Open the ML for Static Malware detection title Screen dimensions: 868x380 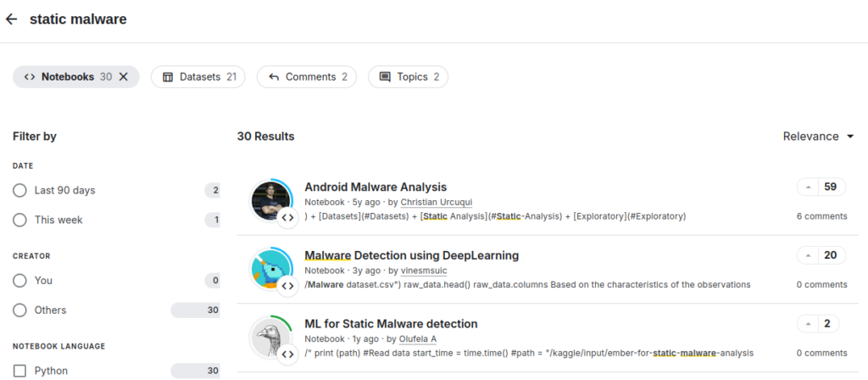pyautogui.click(x=391, y=323)
